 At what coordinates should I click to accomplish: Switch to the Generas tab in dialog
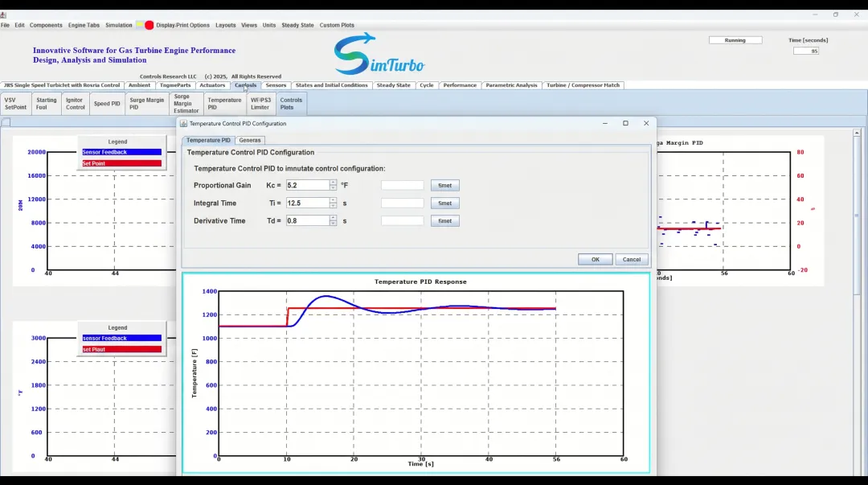click(x=250, y=140)
